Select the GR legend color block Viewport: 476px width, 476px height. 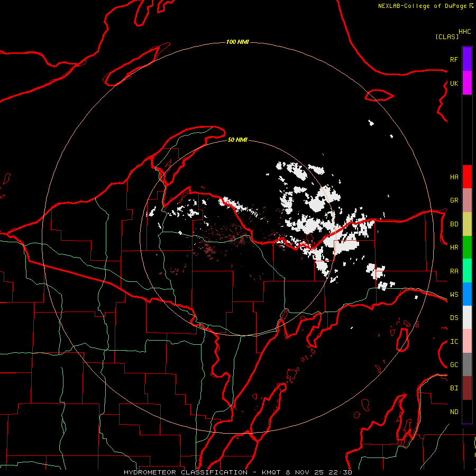click(467, 200)
